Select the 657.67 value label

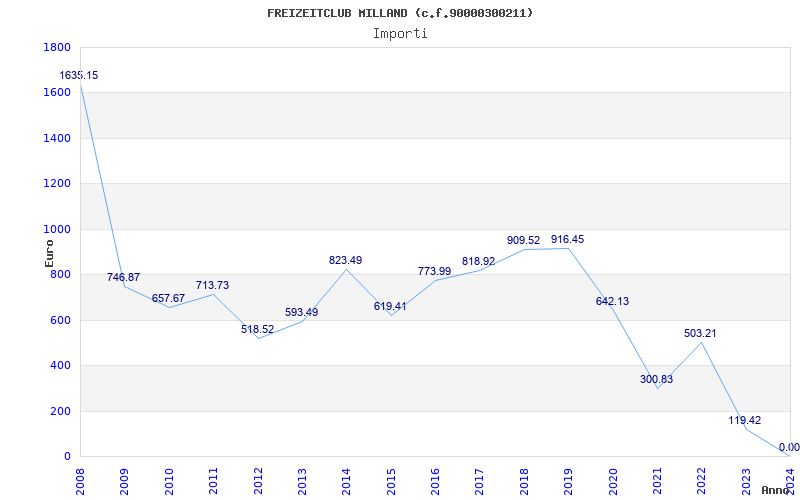pos(168,298)
